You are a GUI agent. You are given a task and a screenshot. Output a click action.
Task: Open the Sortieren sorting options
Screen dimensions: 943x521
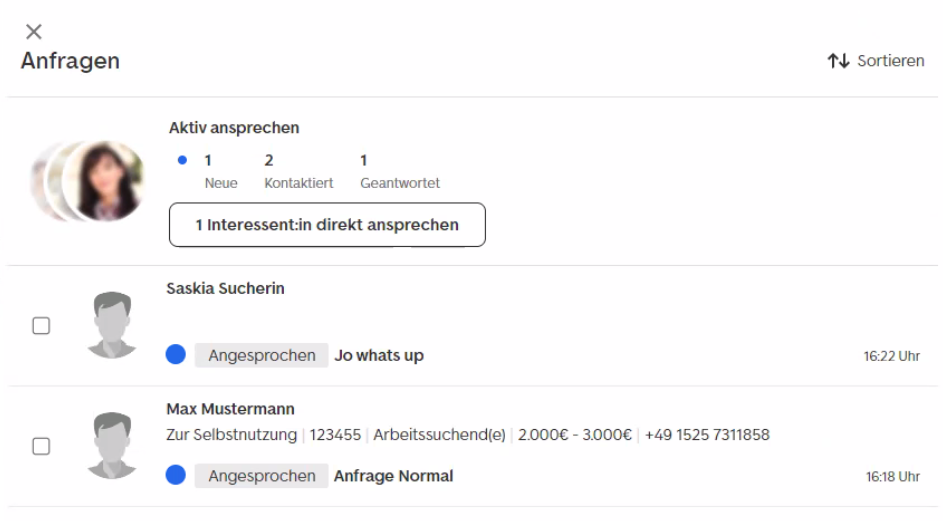[x=876, y=61]
